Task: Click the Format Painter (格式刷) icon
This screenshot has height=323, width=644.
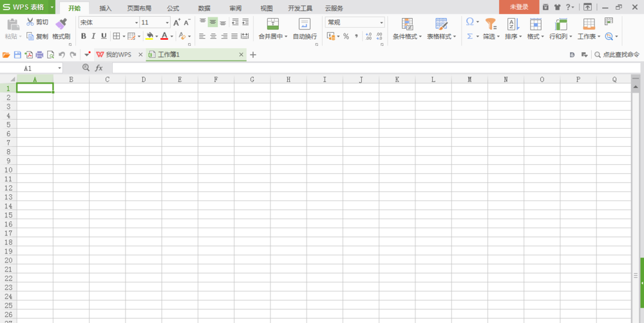Action: click(61, 24)
